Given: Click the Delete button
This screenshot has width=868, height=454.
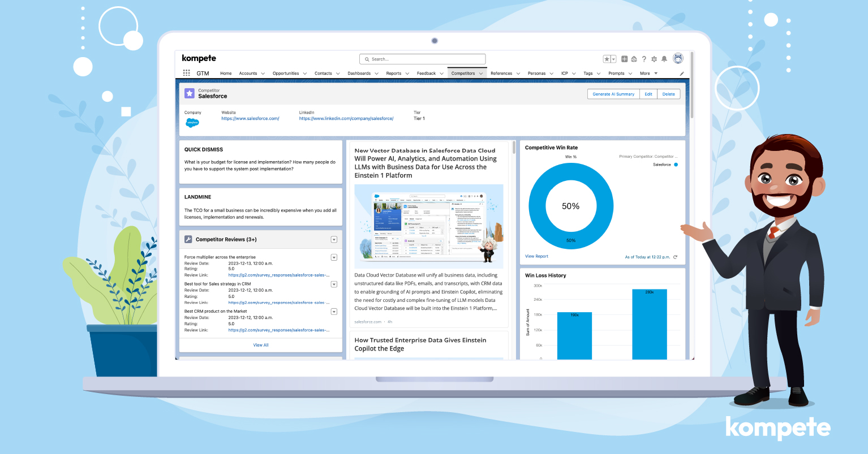Looking at the screenshot, I should (669, 94).
